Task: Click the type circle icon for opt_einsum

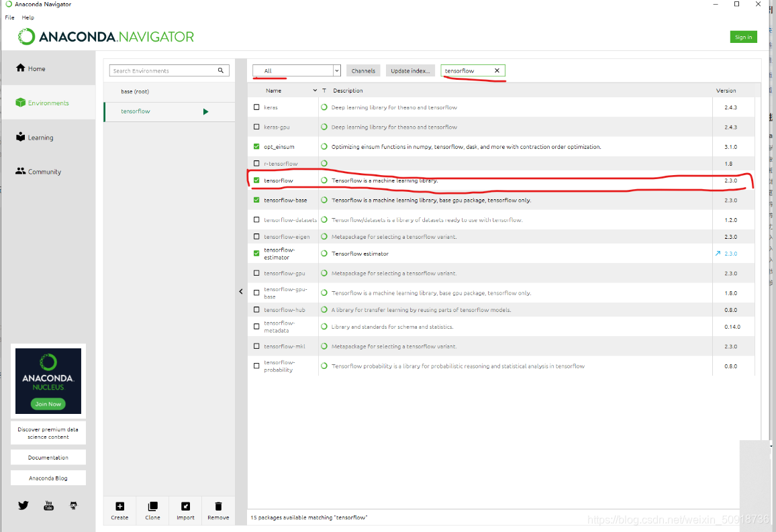Action: click(324, 146)
